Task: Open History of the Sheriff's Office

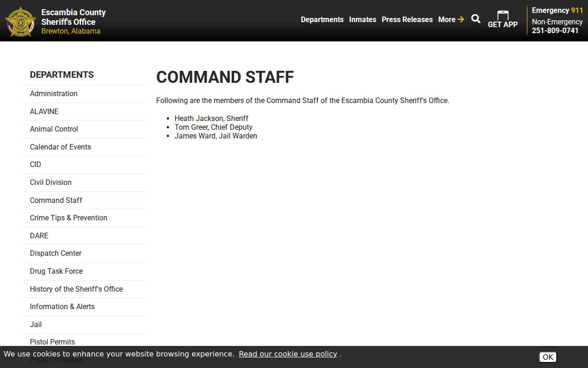Action: [85, 289]
